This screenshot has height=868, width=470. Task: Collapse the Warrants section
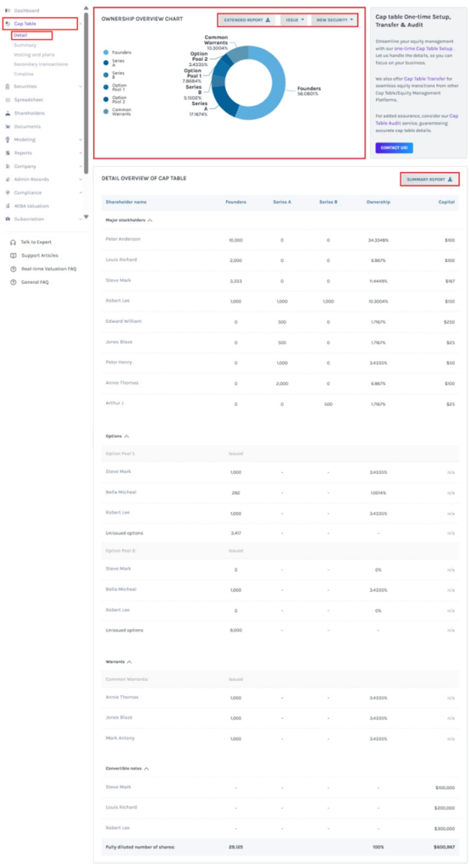click(130, 661)
